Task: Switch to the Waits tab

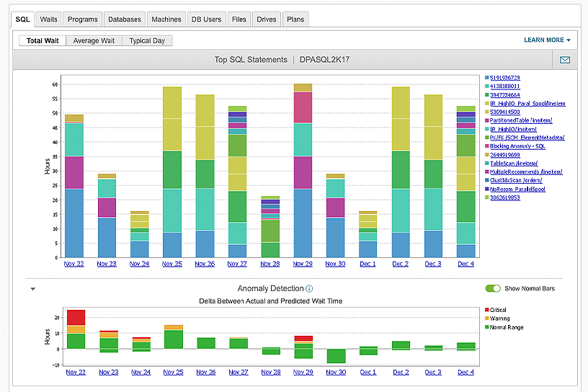Action: click(x=50, y=19)
